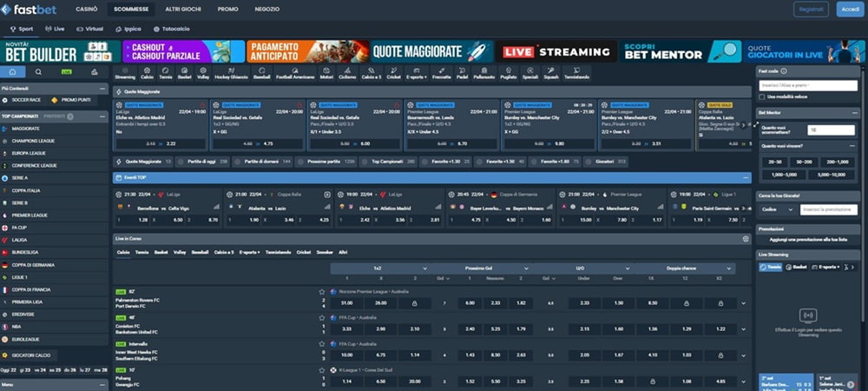Open the Live in Corso globe icon

746,239
